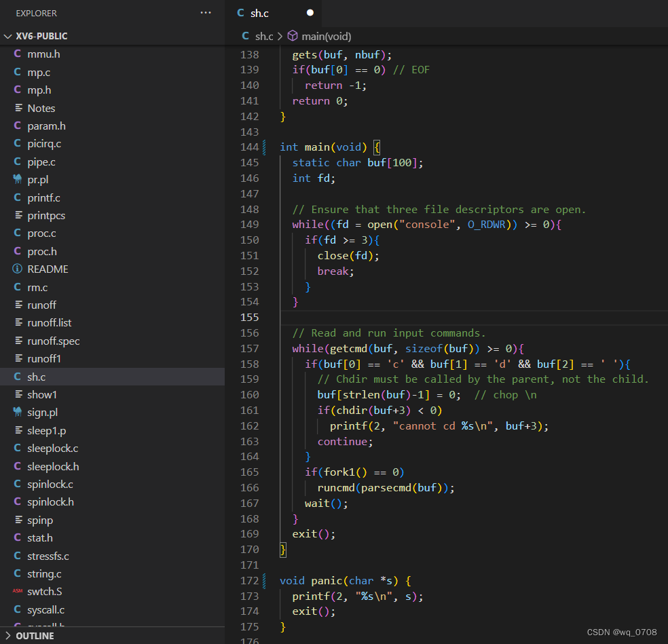Open stat.h in the explorer
Viewport: 668px width, 644px height.
40,538
